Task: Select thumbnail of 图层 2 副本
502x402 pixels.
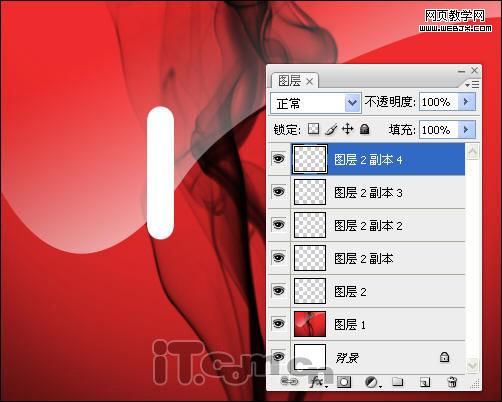Action: tap(310, 258)
